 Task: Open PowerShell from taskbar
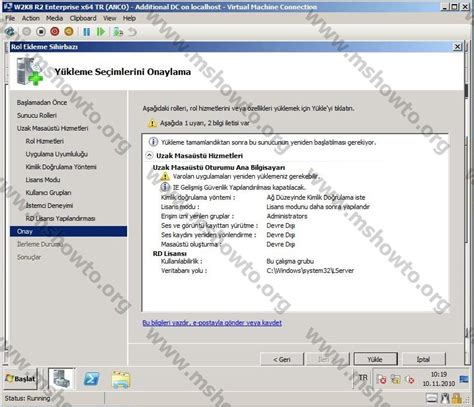tap(91, 379)
